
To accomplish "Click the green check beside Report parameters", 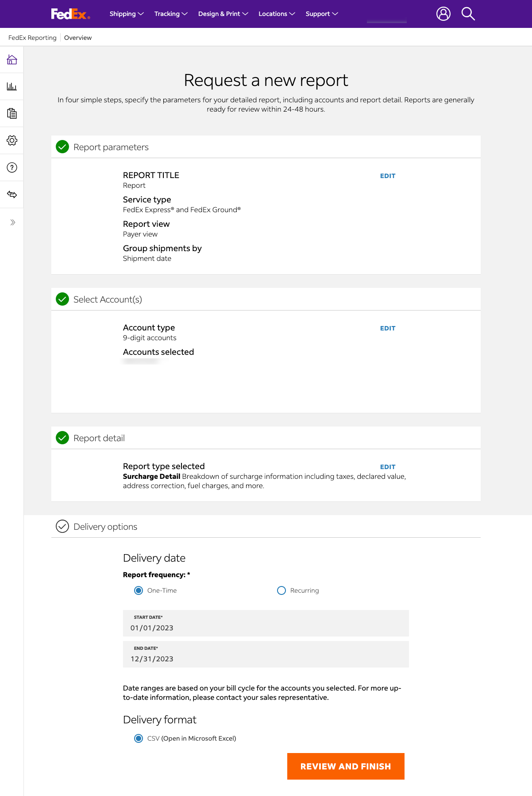I will [x=62, y=147].
